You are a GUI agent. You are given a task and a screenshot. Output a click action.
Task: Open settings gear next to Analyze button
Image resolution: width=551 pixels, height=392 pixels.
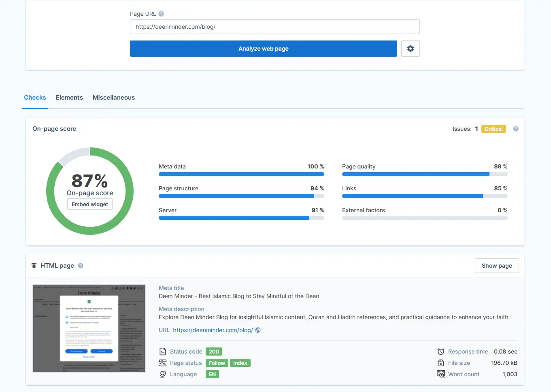click(x=410, y=49)
